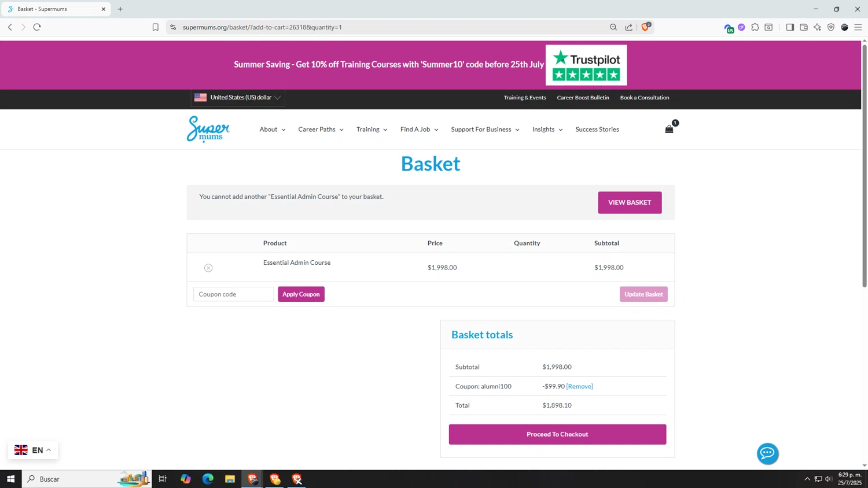
Task: Open Book a Consultation link
Action: 645,98
